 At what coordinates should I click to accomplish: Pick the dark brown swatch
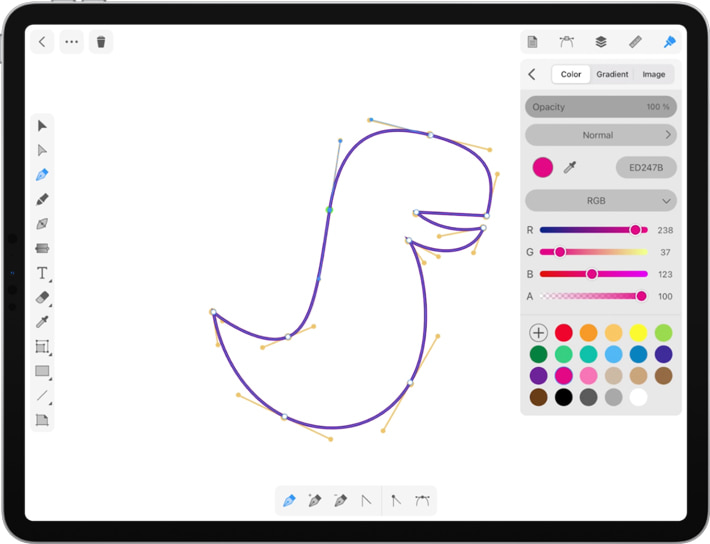click(x=538, y=397)
